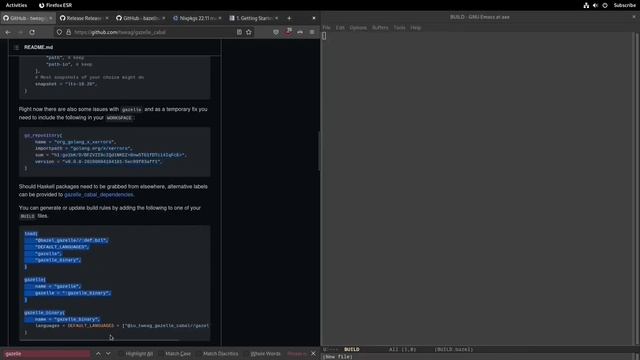Click the BUILD buffer name in Emacs mode line
Viewport: 640px width, 360px height.
(x=351, y=349)
